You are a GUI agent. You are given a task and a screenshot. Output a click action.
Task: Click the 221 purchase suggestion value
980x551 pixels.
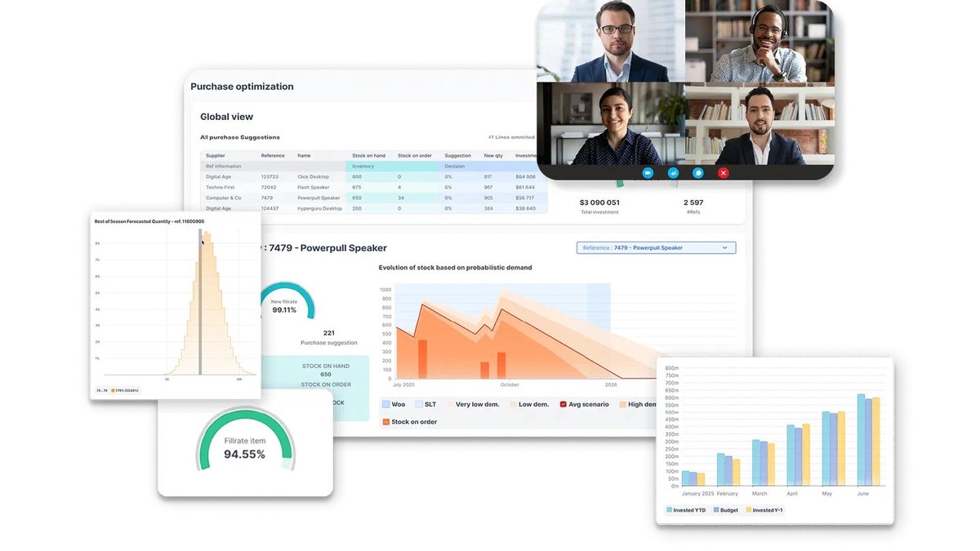click(329, 333)
